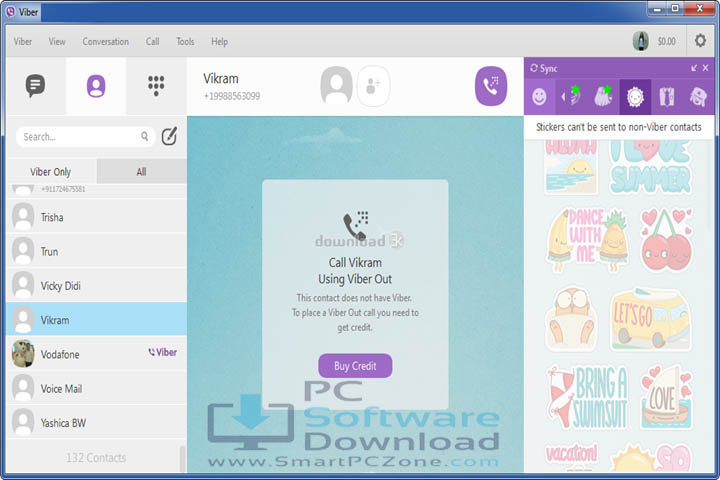
Task: Click Vikram's avatar in conversation header
Action: (x=337, y=85)
